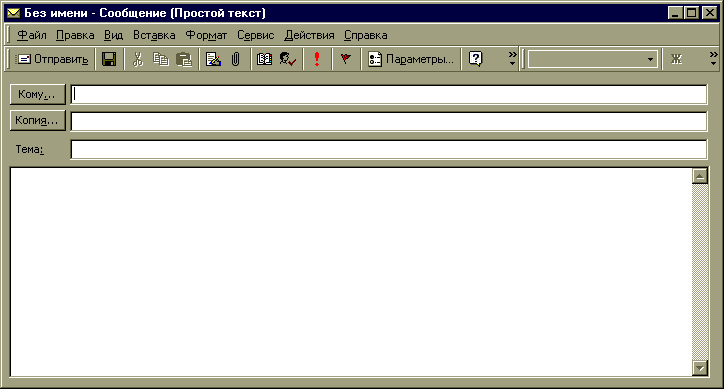Click the Paste clipboard icon

184,59
